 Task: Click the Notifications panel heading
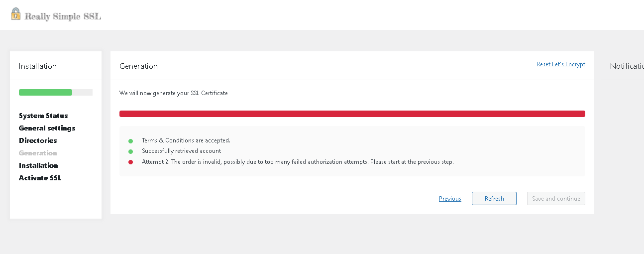[x=627, y=66]
